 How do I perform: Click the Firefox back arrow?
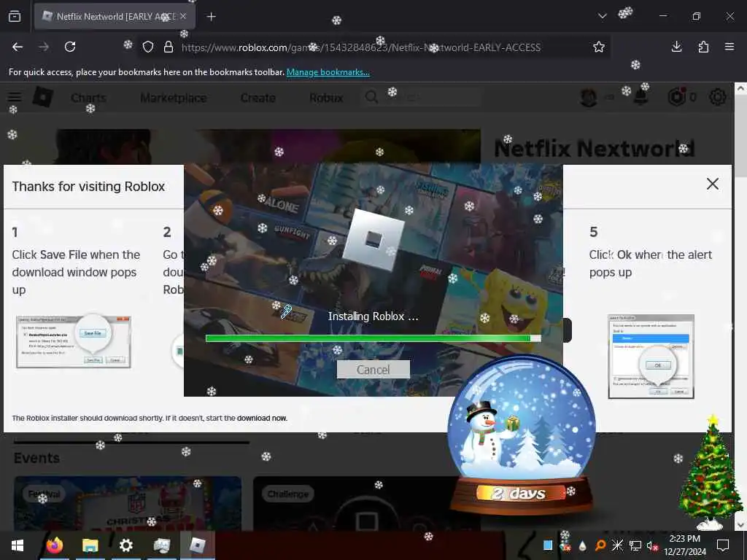coord(18,47)
